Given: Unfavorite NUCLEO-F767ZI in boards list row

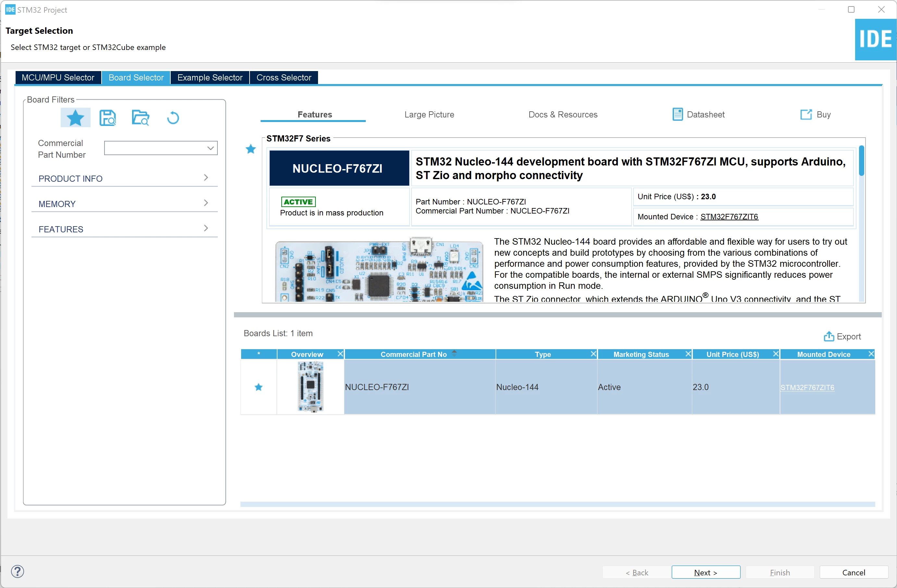Looking at the screenshot, I should pyautogui.click(x=259, y=387).
